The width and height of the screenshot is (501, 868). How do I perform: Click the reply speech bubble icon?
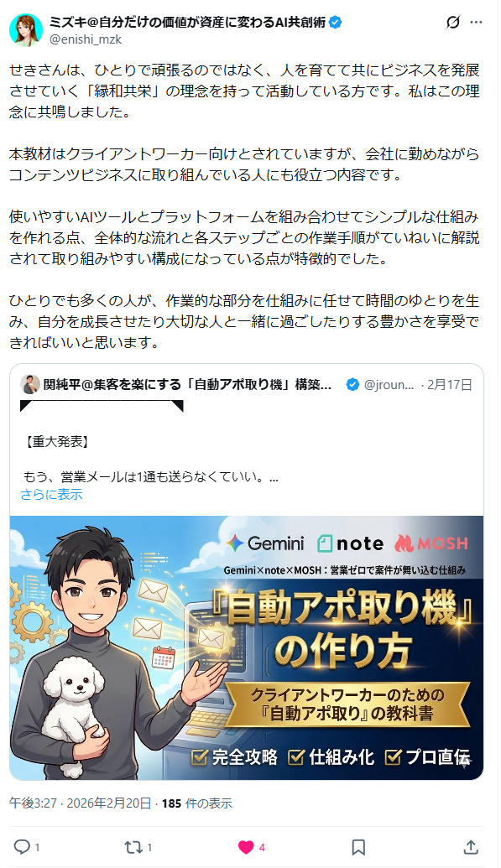[22, 846]
